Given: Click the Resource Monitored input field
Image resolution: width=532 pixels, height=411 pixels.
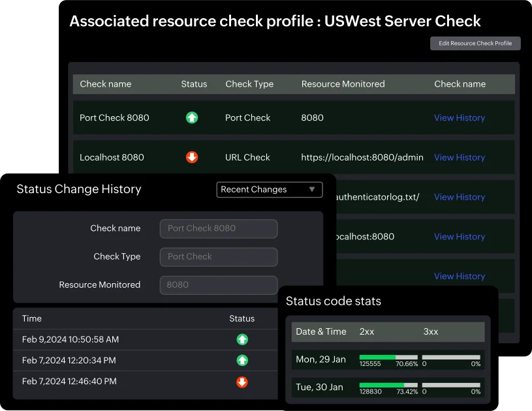Looking at the screenshot, I should (218, 284).
